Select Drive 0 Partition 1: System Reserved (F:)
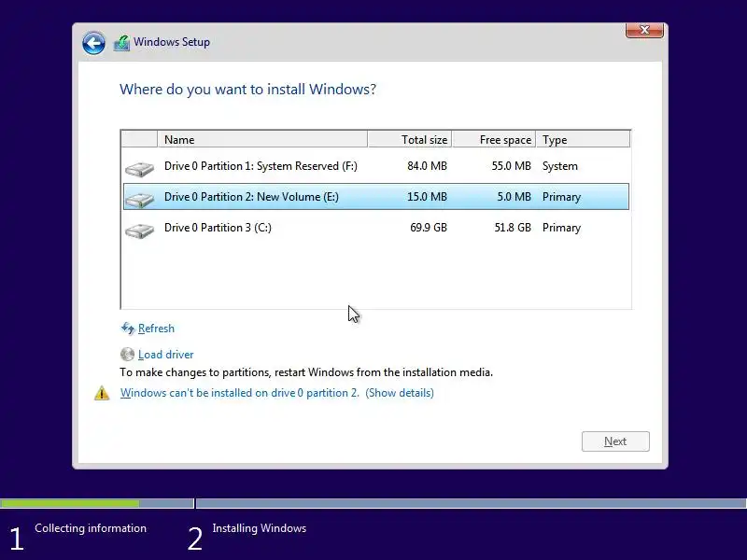The image size is (747, 560). click(x=376, y=166)
